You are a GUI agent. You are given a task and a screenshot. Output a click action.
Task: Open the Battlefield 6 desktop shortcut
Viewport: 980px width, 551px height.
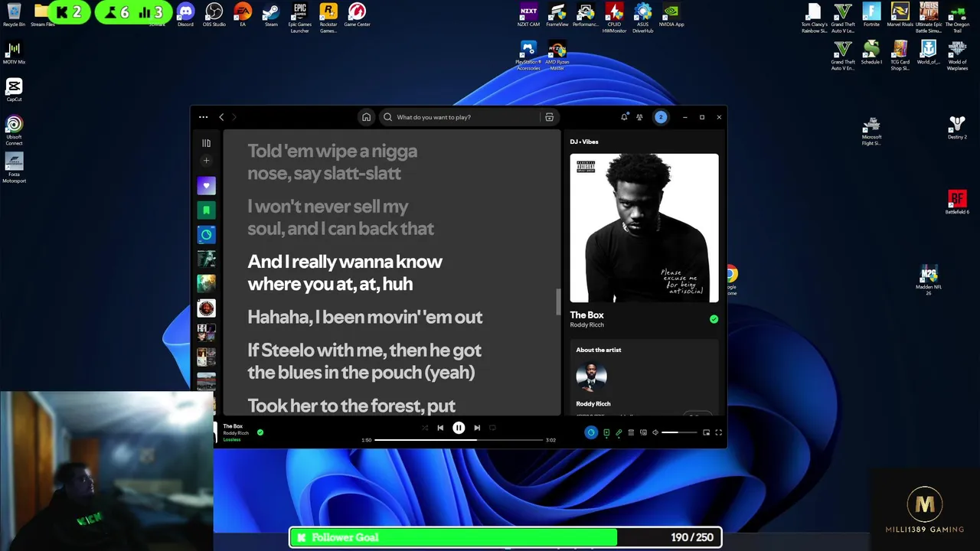[957, 201]
